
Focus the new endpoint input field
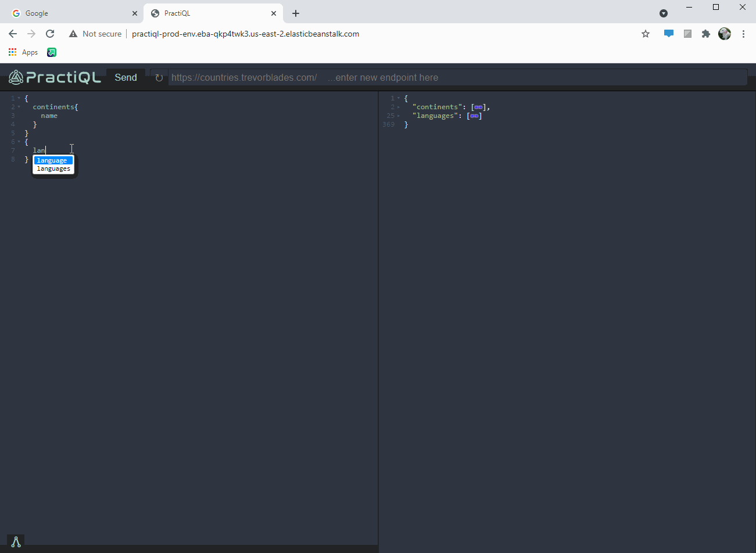(x=457, y=77)
